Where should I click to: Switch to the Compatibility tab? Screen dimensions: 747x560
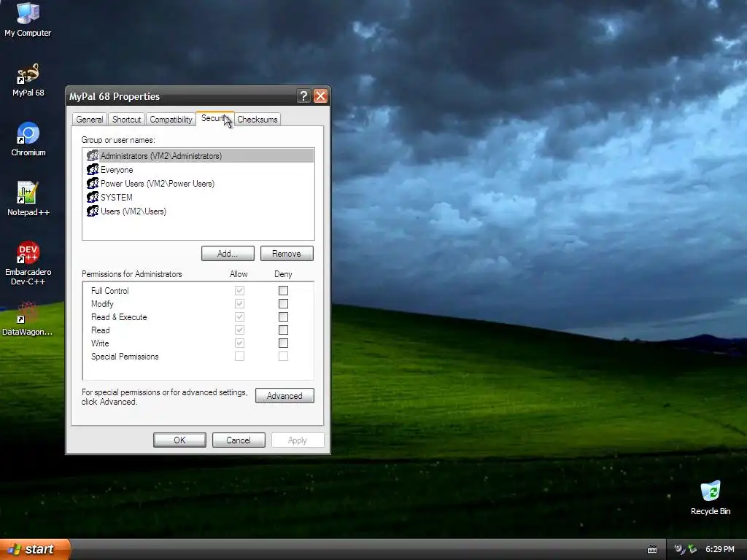click(x=171, y=120)
